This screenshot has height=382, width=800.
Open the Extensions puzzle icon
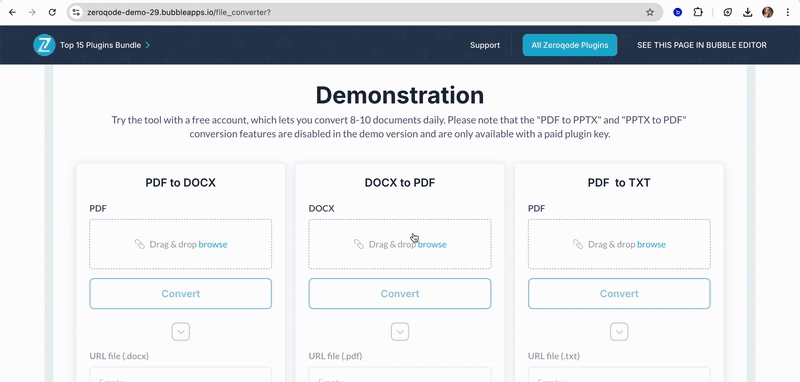[x=697, y=12]
